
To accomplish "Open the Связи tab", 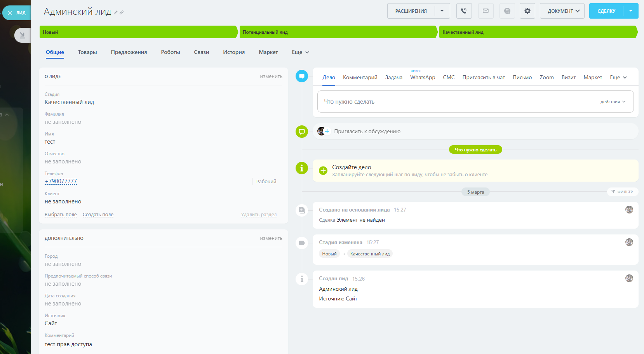I will coord(202,52).
